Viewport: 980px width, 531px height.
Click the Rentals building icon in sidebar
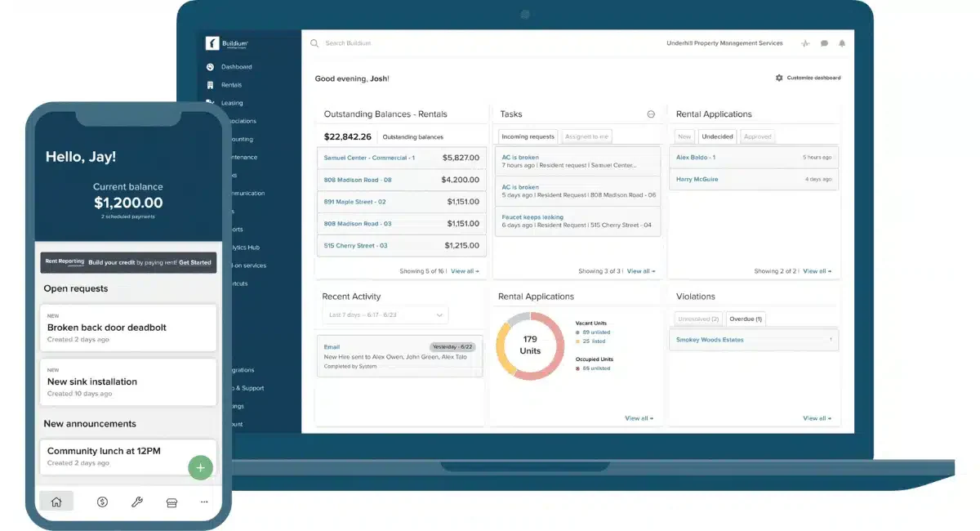210,85
